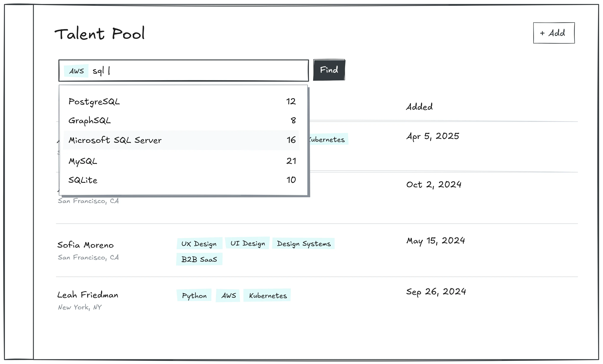
Task: Click the AWS tag in search box
Action: tap(76, 71)
